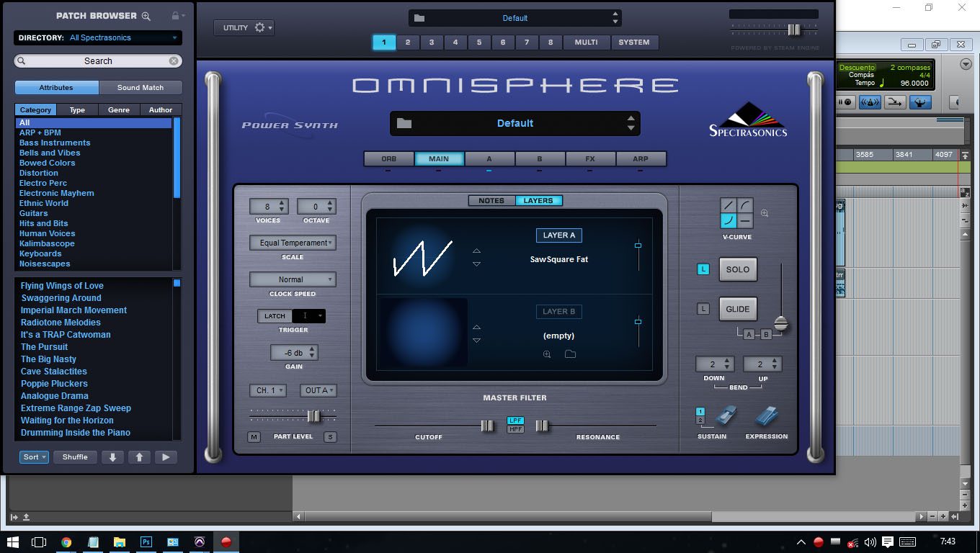
Task: Click the up arrow previous patch button
Action: click(139, 457)
